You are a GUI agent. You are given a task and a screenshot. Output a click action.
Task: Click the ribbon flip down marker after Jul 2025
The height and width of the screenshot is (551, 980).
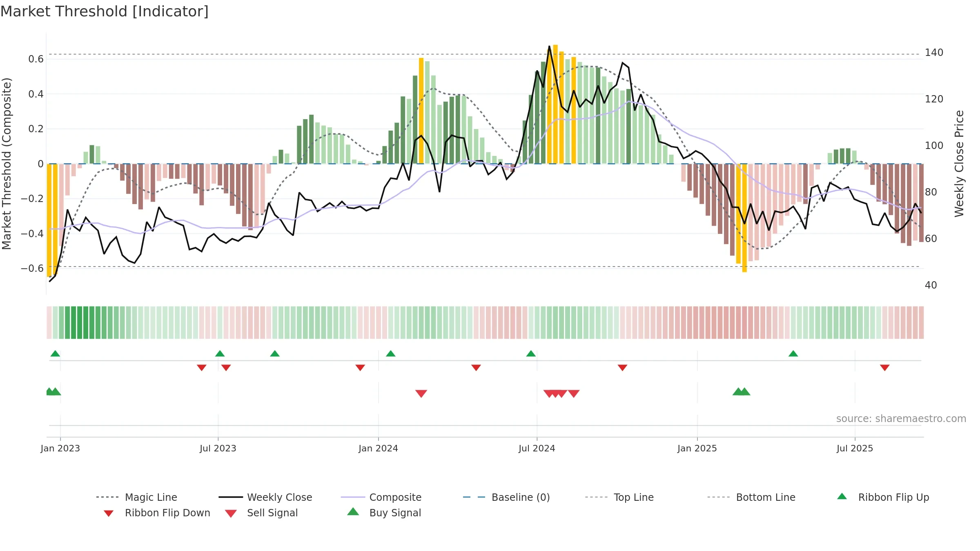pos(885,368)
